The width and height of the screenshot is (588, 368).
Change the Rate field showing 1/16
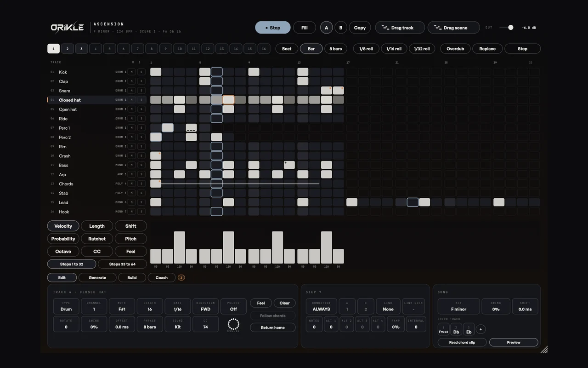(x=177, y=306)
